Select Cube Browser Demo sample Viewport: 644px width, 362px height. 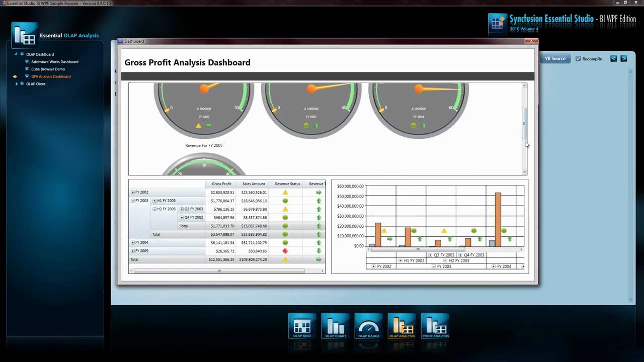(48, 69)
